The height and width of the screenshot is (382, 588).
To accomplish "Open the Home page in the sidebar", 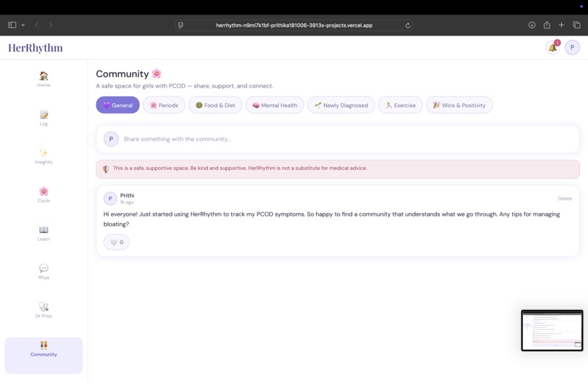I will [x=44, y=79].
